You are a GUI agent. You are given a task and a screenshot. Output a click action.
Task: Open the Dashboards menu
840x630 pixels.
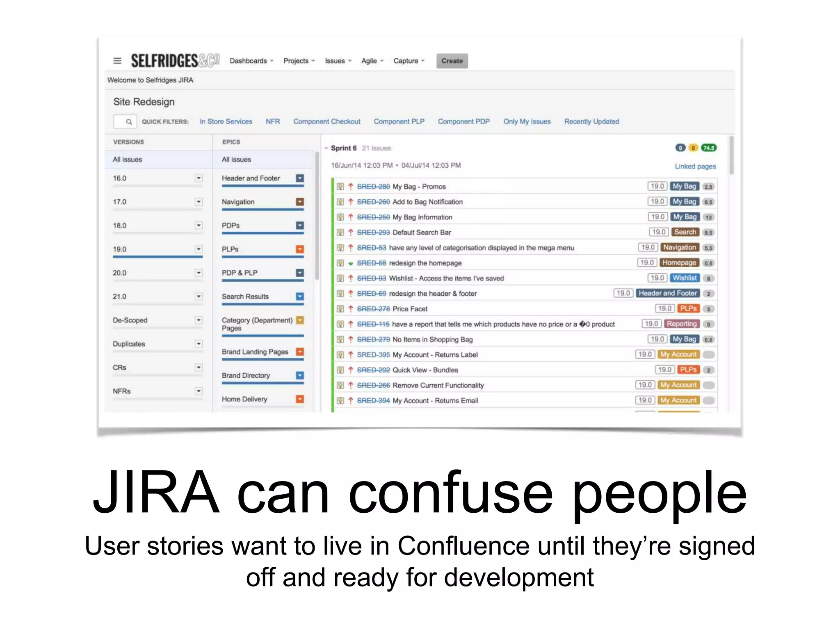(251, 61)
